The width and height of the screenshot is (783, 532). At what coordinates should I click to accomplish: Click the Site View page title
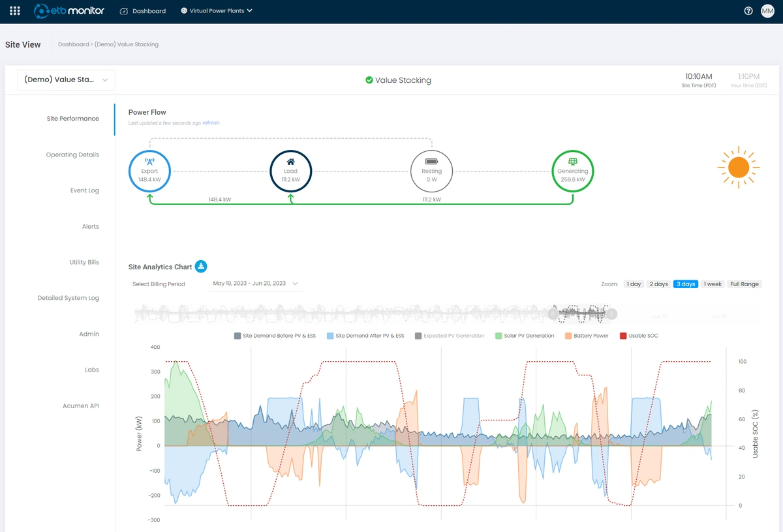pyautogui.click(x=23, y=44)
